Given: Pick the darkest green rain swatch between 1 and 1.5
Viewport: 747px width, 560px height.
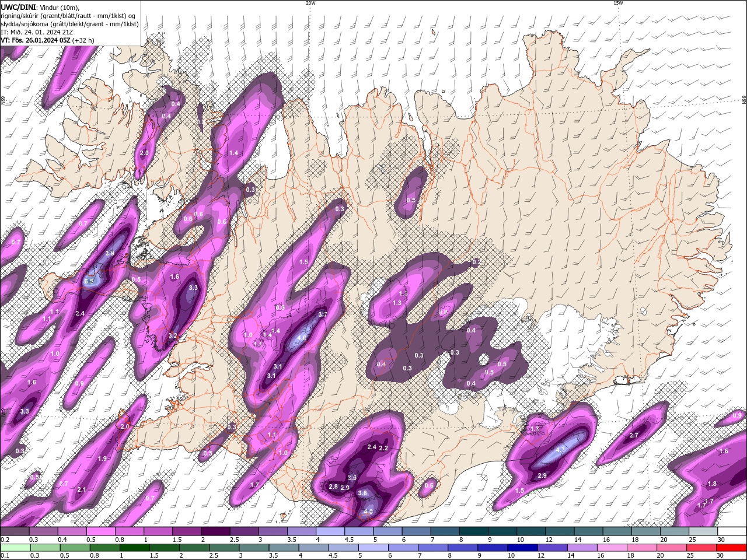Looking at the screenshot, I should click(x=135, y=547).
